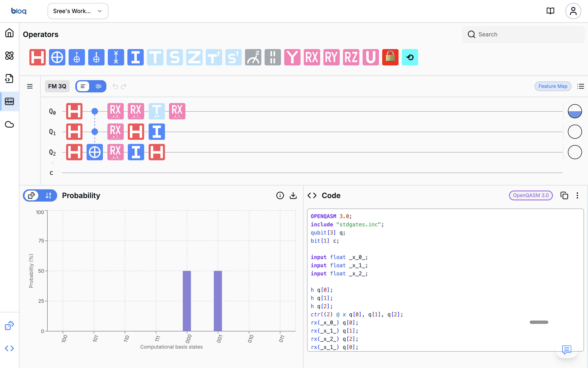This screenshot has height=368, width=588.
Task: Select the Y gate operator in palette
Action: coord(292,57)
